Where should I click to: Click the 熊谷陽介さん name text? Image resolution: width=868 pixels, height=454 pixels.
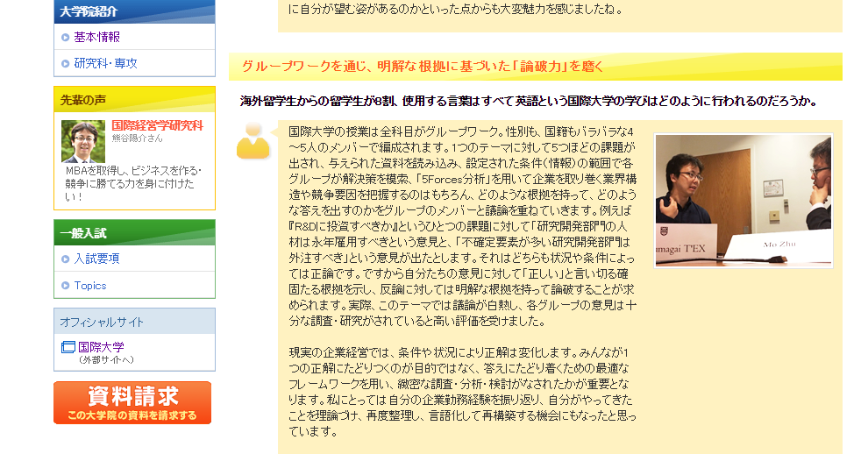pyautogui.click(x=138, y=138)
